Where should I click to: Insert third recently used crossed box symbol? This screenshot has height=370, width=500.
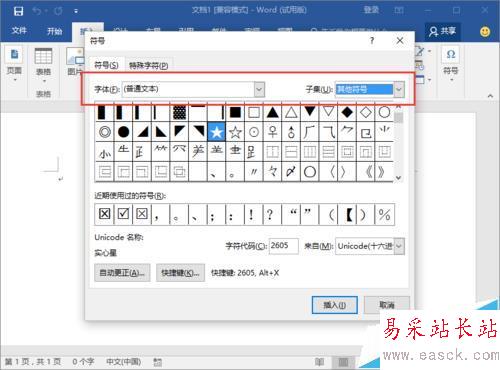coord(142,214)
